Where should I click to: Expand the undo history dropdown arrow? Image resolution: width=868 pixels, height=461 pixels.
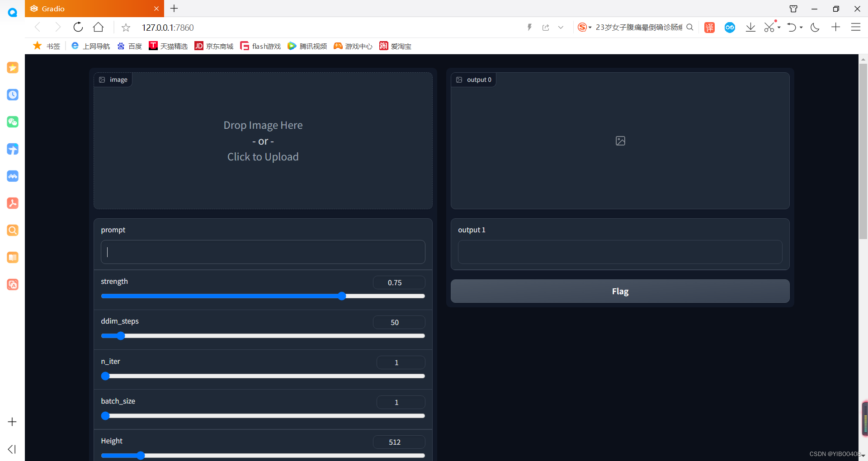[x=801, y=28]
